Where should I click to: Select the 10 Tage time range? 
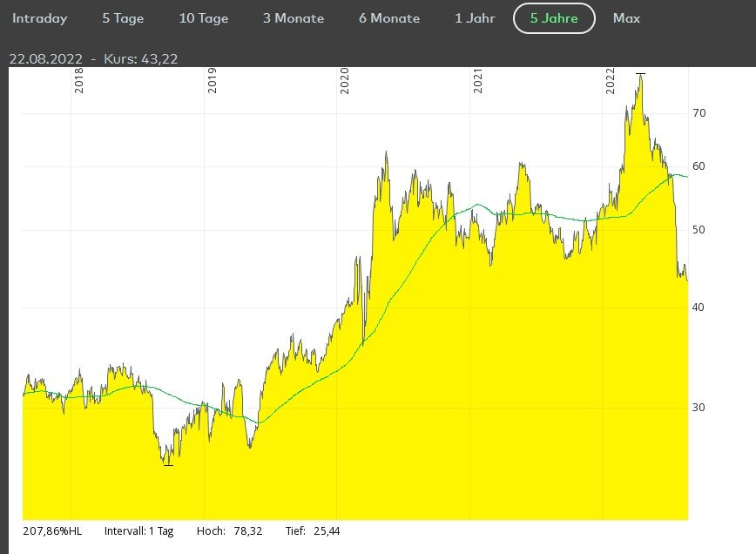coord(204,18)
